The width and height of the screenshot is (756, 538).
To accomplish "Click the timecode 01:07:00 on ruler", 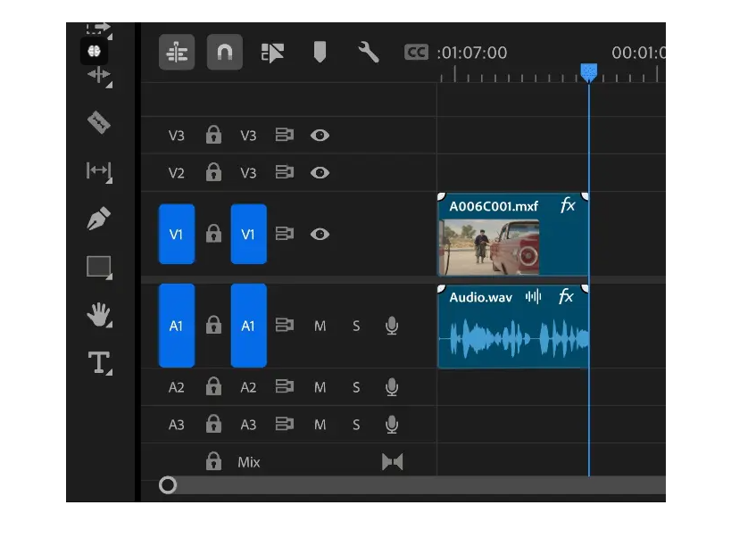I will pyautogui.click(x=472, y=53).
